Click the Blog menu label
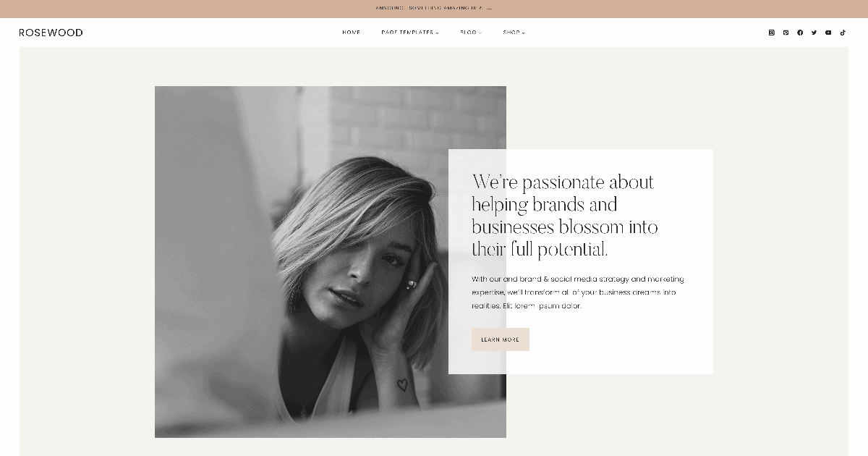Image resolution: width=868 pixels, height=456 pixels. pyautogui.click(x=468, y=33)
